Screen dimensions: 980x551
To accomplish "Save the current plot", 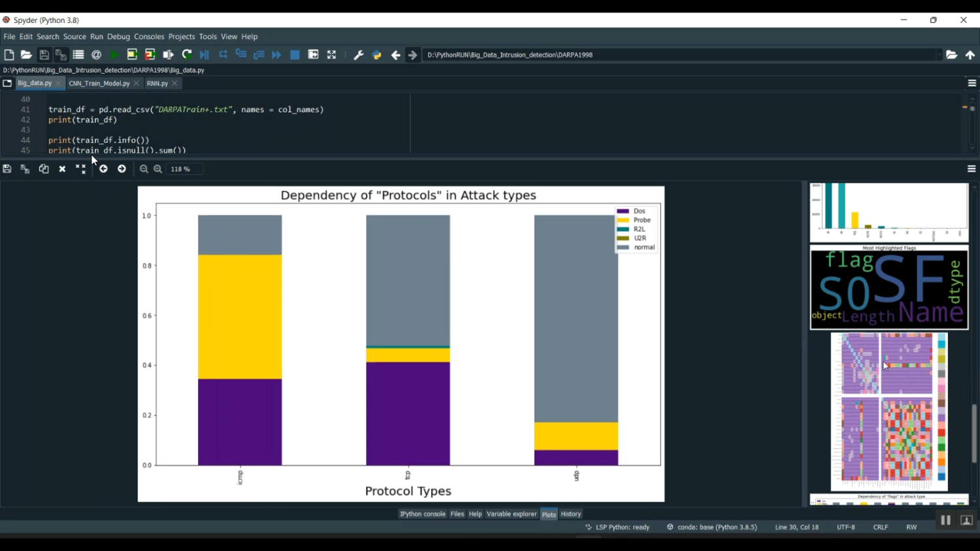I will pos(7,168).
